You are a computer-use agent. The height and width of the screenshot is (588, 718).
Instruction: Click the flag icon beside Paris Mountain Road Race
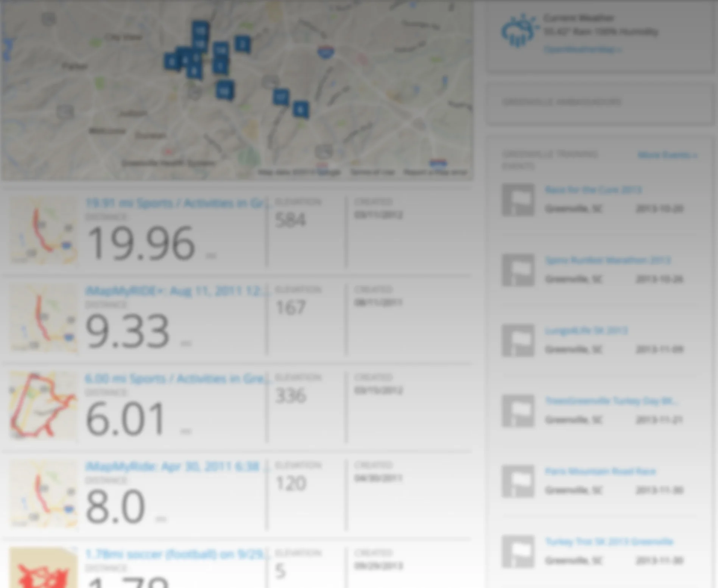pos(518,481)
